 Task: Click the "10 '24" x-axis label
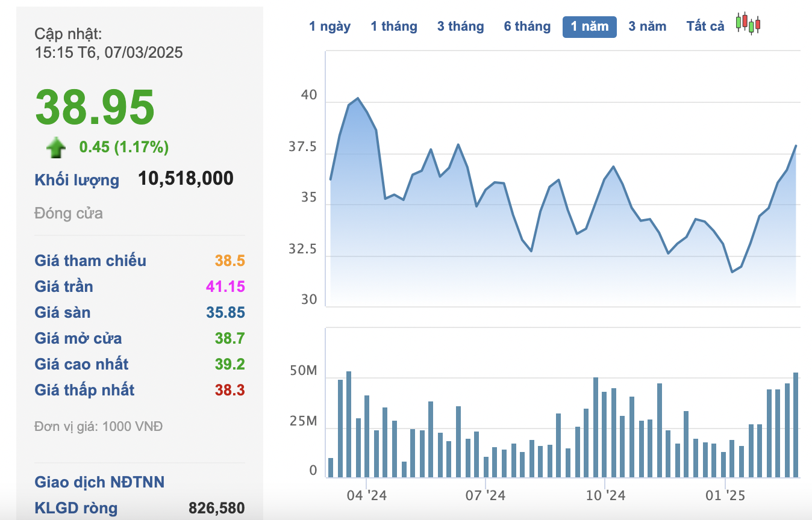pos(606,496)
